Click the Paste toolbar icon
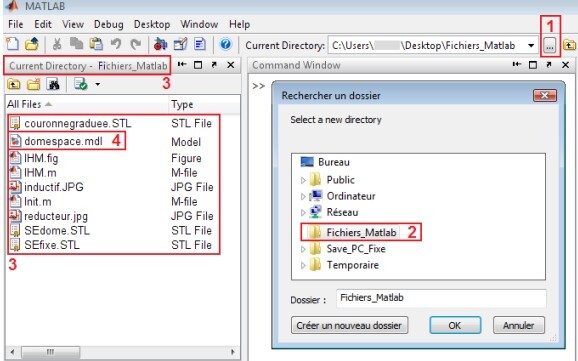Viewport: 578px width, 361px height. coord(96,44)
